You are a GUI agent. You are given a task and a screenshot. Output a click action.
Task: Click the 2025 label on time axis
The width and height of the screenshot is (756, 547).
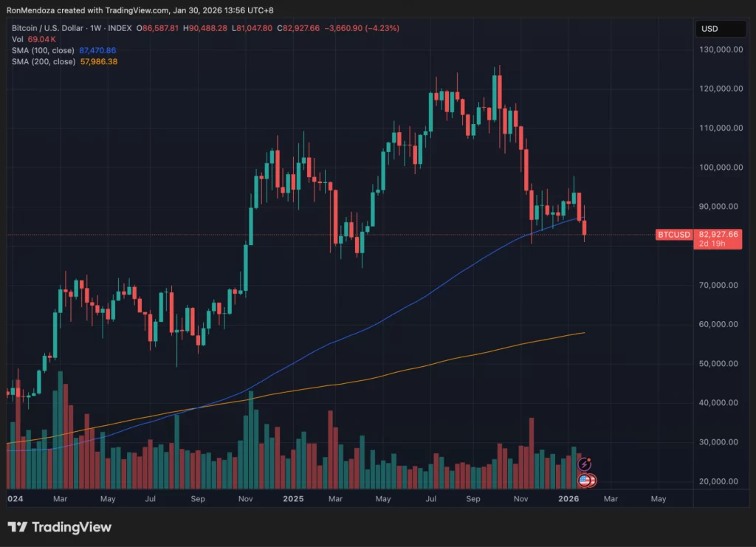pyautogui.click(x=293, y=499)
